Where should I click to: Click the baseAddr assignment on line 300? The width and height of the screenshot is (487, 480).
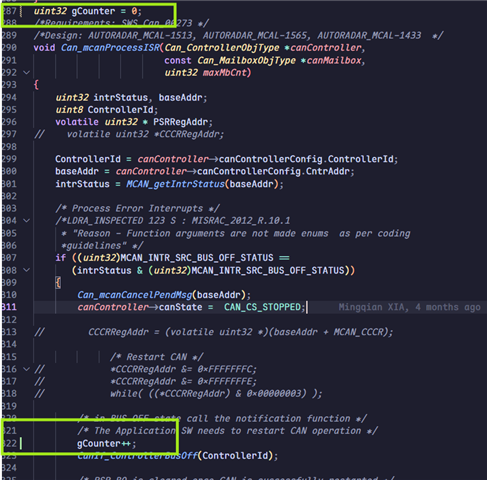(x=205, y=171)
